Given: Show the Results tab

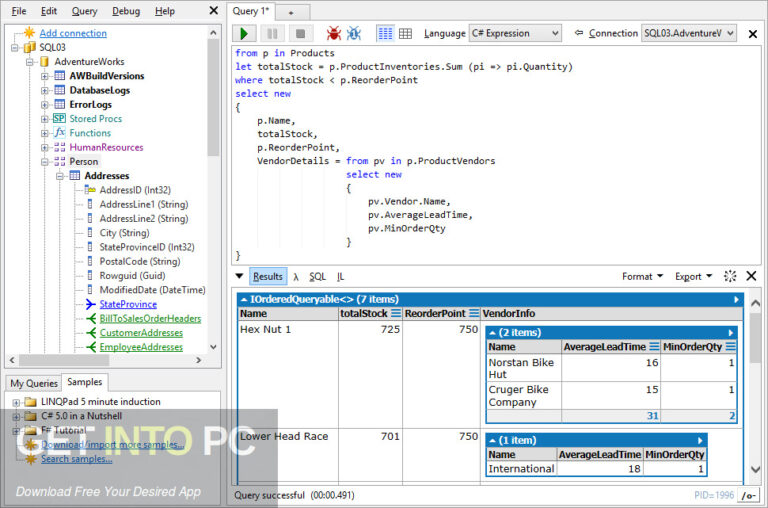Looking at the screenshot, I should click(268, 276).
